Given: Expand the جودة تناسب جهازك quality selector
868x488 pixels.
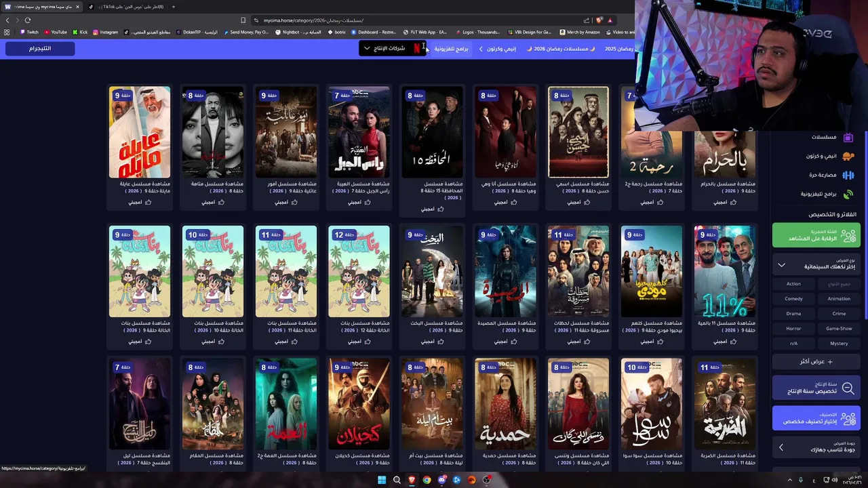Looking at the screenshot, I should click(x=816, y=447).
